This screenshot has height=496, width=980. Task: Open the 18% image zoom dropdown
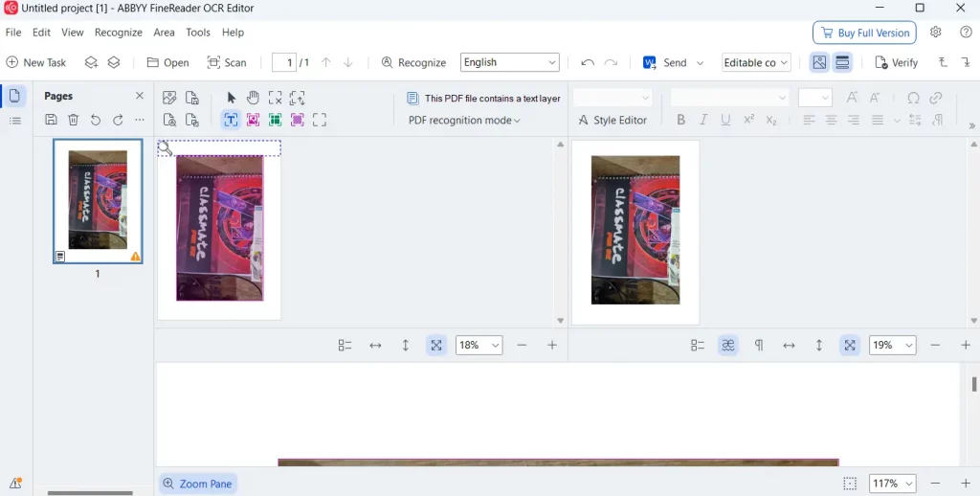(x=479, y=346)
